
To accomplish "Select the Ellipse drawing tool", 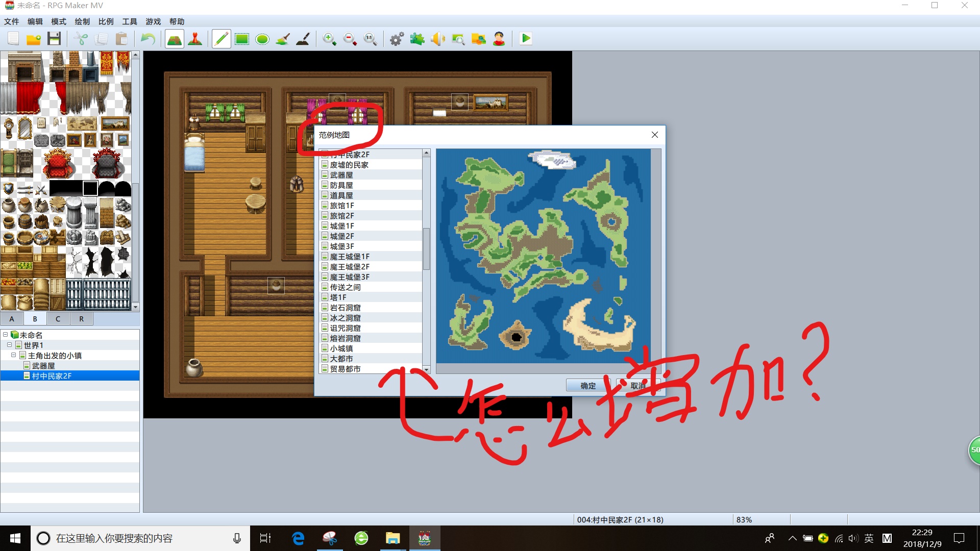I will coord(262,39).
